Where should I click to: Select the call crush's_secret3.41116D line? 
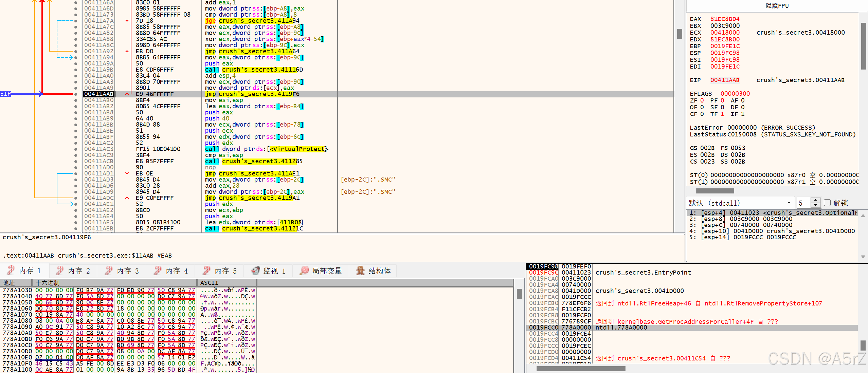(254, 70)
